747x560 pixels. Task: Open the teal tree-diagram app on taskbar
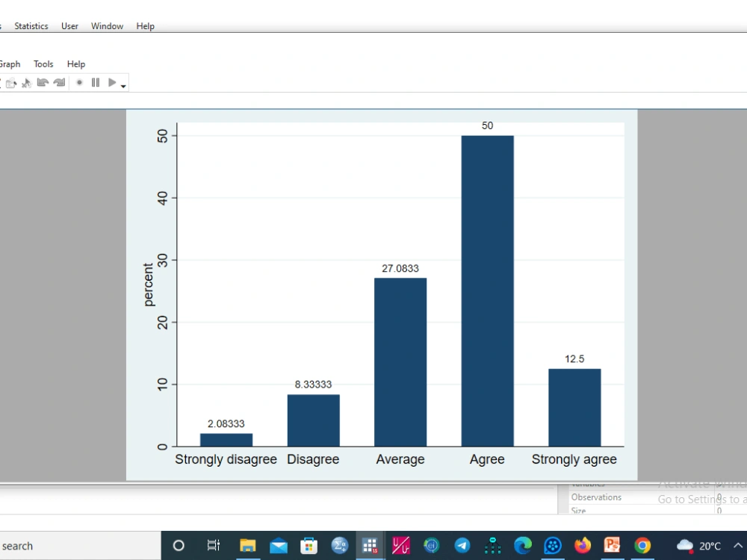(492, 546)
